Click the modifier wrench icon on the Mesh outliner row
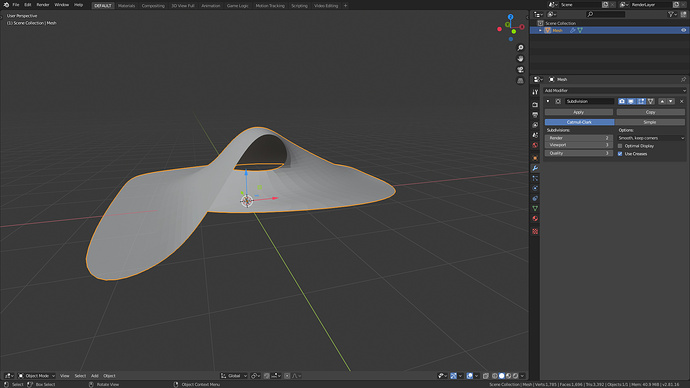 pos(573,30)
